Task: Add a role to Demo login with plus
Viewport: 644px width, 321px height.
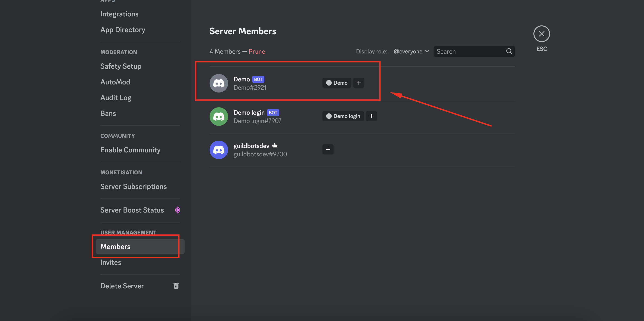Action: point(371,116)
